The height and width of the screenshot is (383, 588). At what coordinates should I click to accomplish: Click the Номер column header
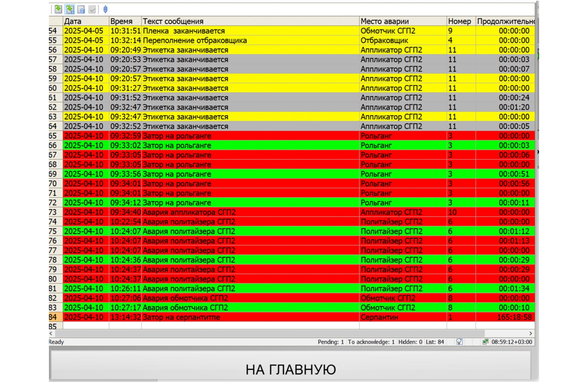[461, 21]
